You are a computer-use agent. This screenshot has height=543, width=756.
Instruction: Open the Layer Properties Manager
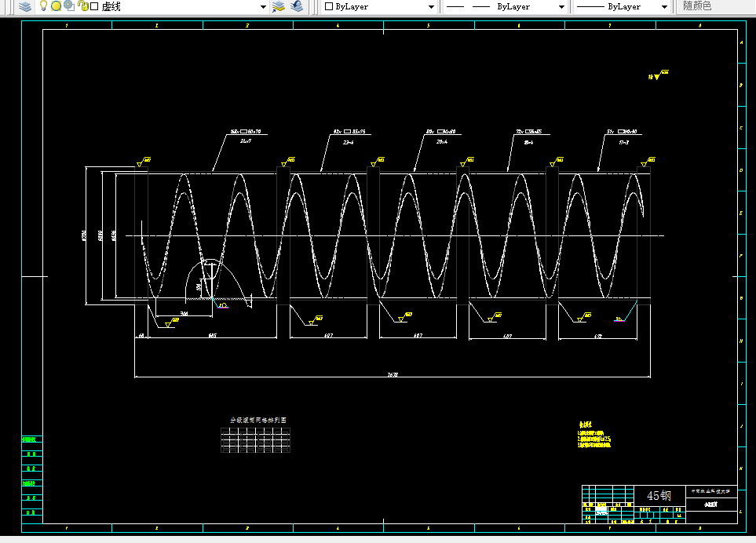(24, 6)
